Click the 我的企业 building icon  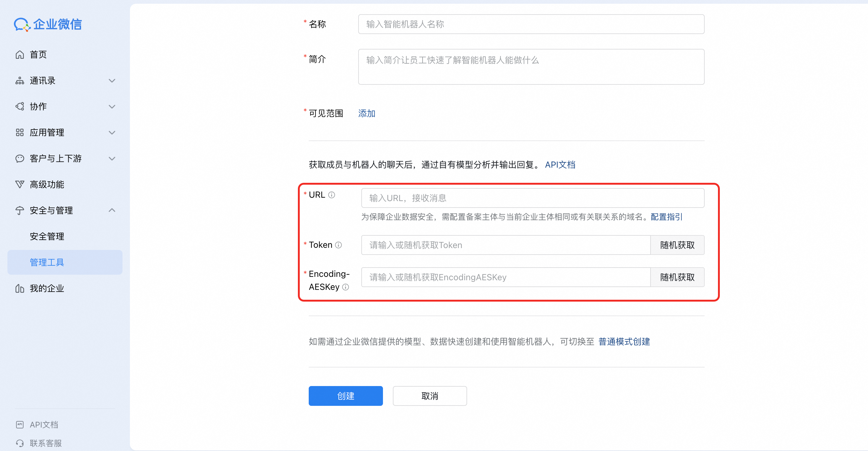point(19,289)
